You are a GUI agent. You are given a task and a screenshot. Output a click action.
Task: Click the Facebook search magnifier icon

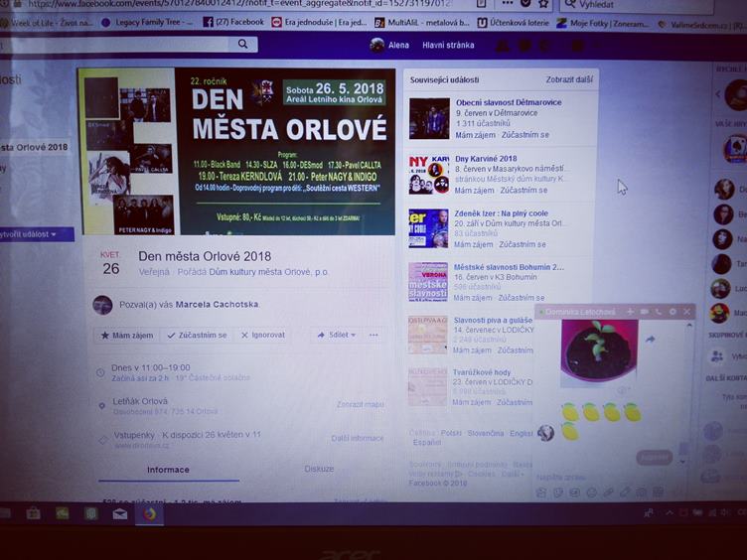(243, 44)
